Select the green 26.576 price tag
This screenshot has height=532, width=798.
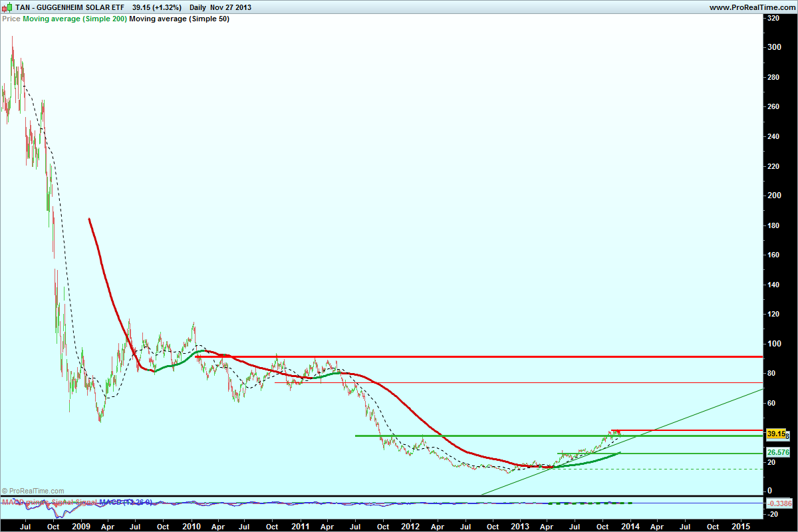(777, 452)
